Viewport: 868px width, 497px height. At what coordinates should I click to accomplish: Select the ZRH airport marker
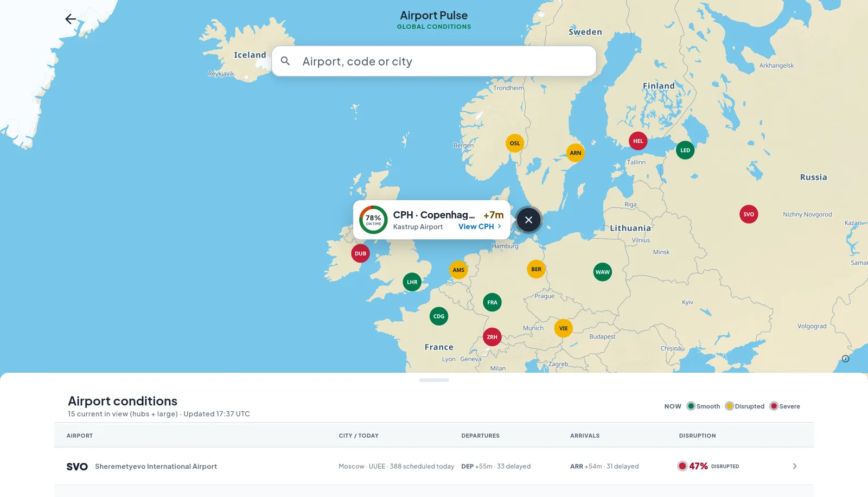[492, 337]
